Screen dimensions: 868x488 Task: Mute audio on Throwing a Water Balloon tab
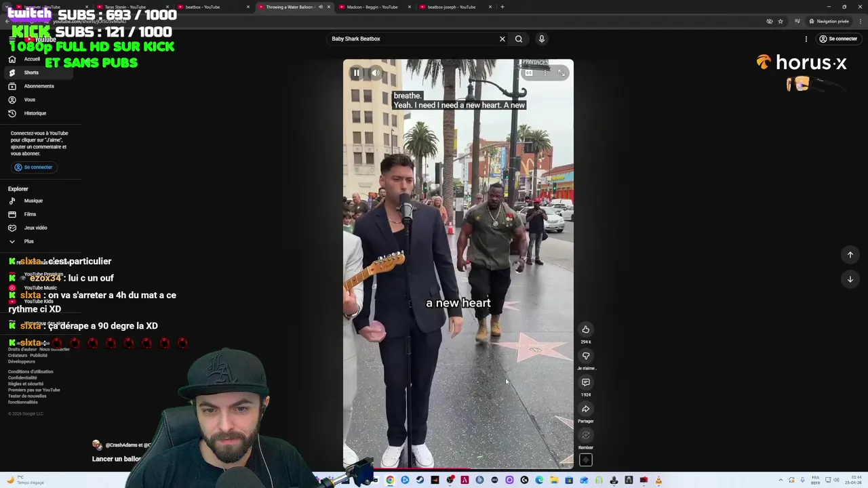click(x=321, y=7)
